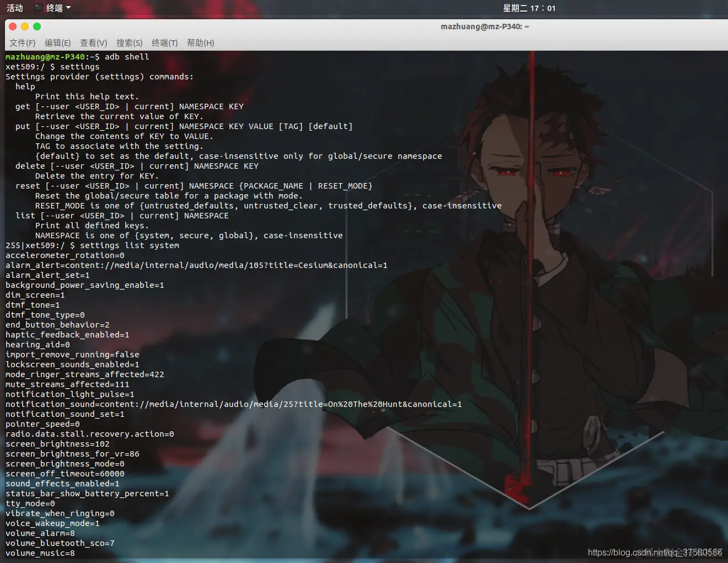
Task: Open the 搜索(S) menu
Action: click(x=130, y=43)
